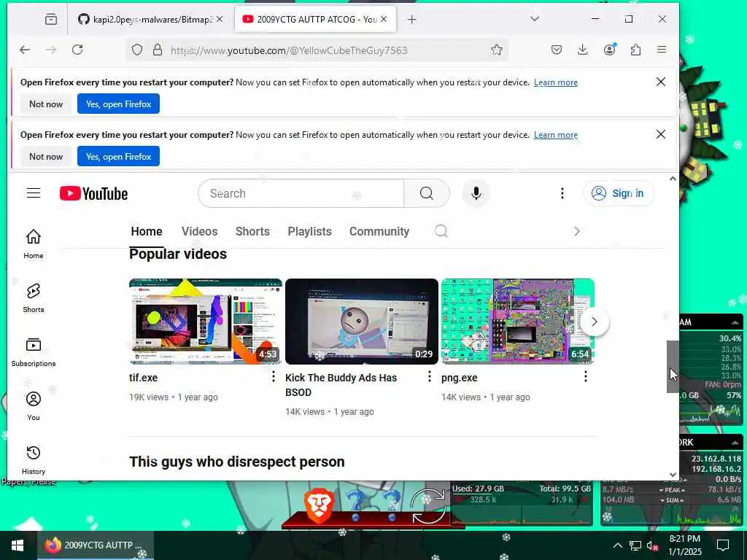
Task: Open the tif.exe video title link
Action: [x=144, y=378]
